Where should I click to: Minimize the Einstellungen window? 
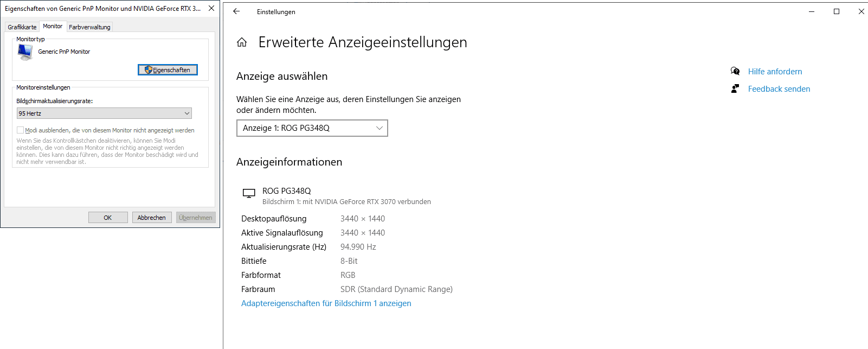coord(812,11)
